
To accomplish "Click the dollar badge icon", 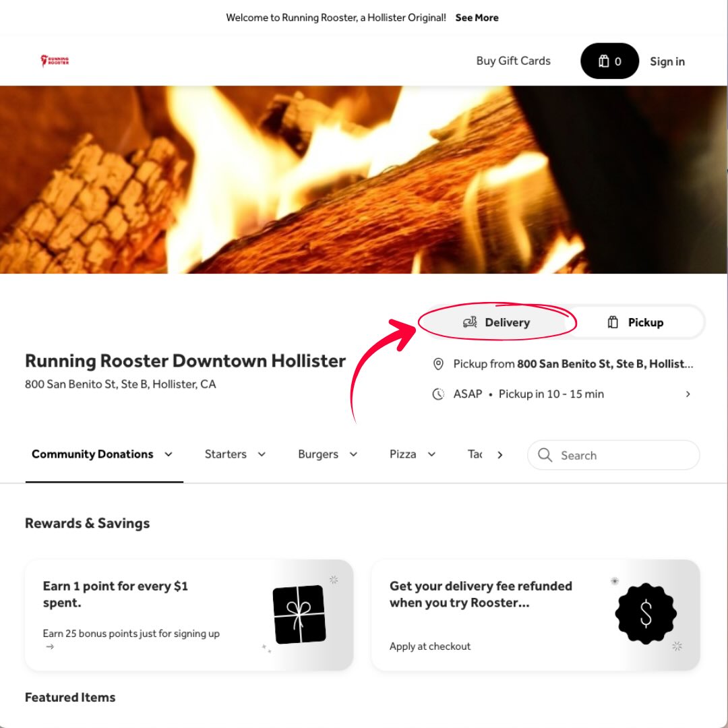I will pyautogui.click(x=646, y=613).
